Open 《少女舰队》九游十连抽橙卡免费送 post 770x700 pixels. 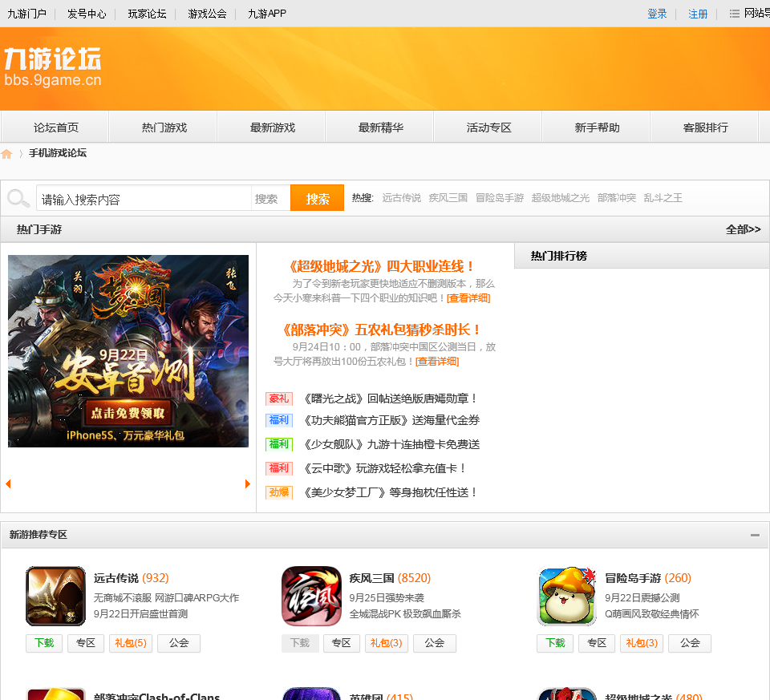point(391,444)
